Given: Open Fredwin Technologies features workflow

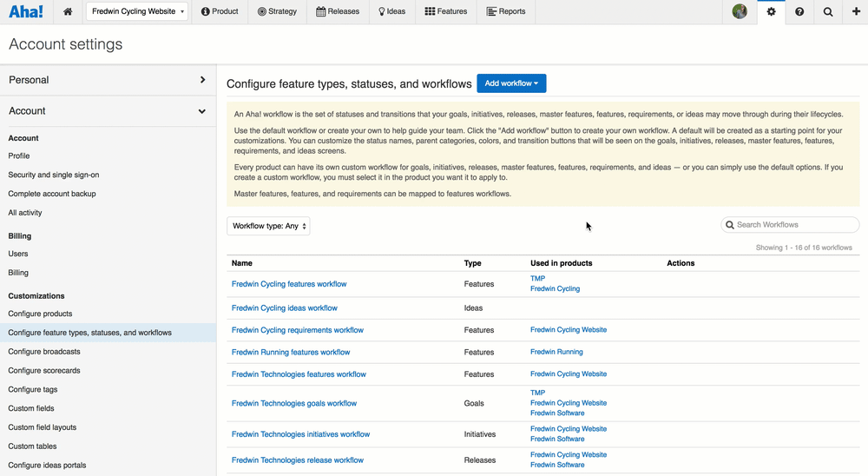Looking at the screenshot, I should (299, 374).
